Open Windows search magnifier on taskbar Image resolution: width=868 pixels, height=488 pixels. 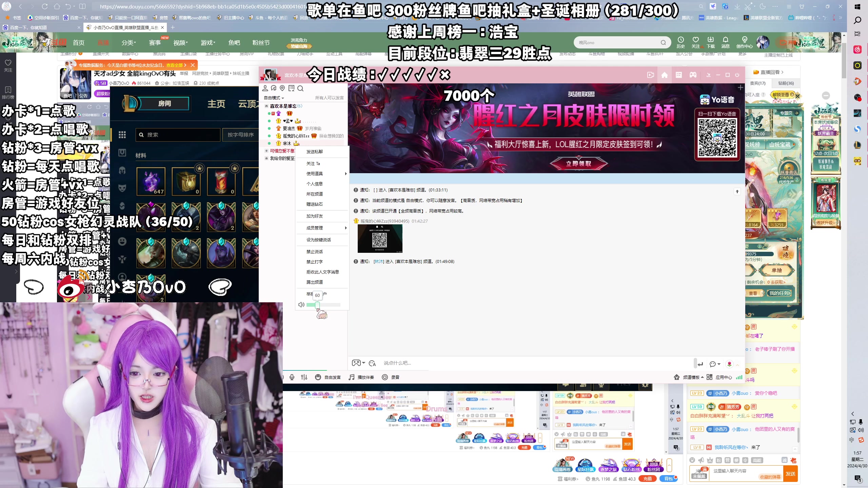pos(857,21)
